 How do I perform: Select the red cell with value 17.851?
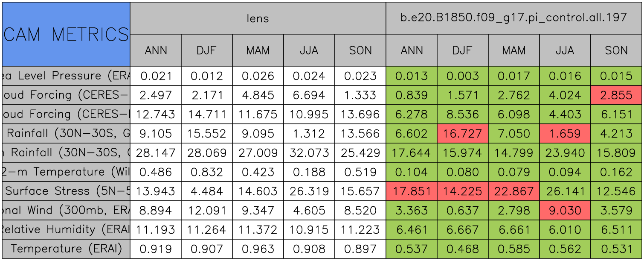pos(412,191)
